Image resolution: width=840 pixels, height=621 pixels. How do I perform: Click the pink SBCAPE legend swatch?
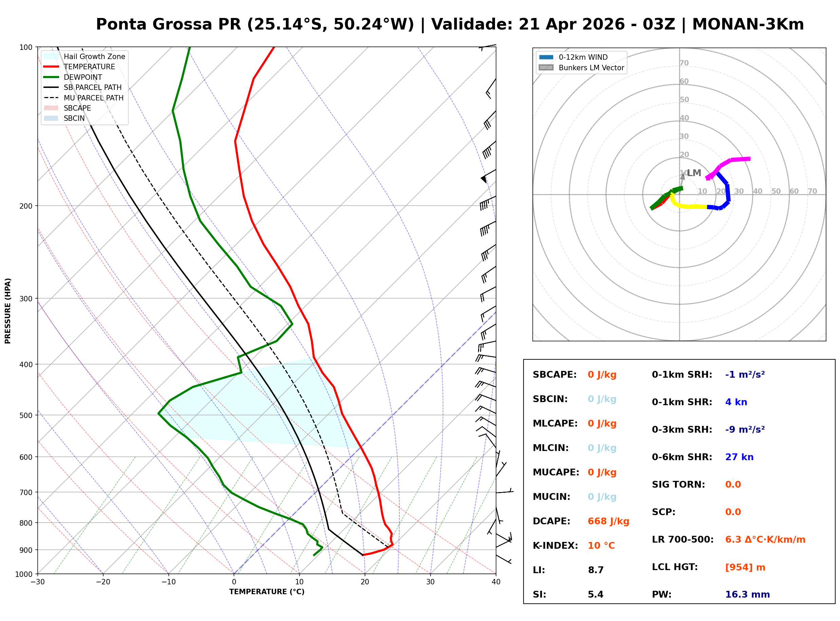tap(51, 108)
